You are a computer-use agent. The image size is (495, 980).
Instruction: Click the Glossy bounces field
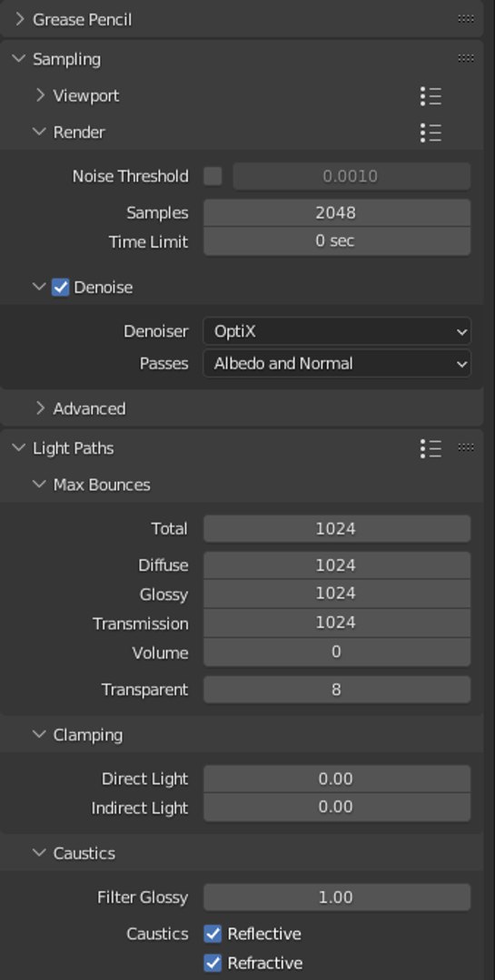[337, 593]
